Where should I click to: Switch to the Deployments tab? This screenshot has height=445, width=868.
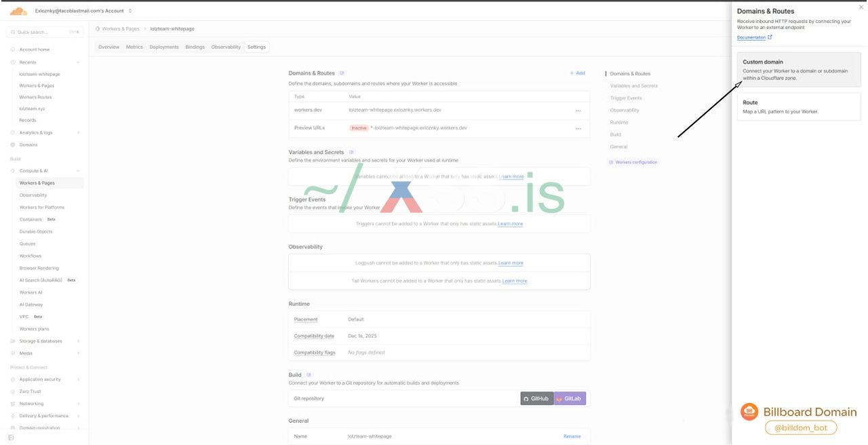pos(164,47)
